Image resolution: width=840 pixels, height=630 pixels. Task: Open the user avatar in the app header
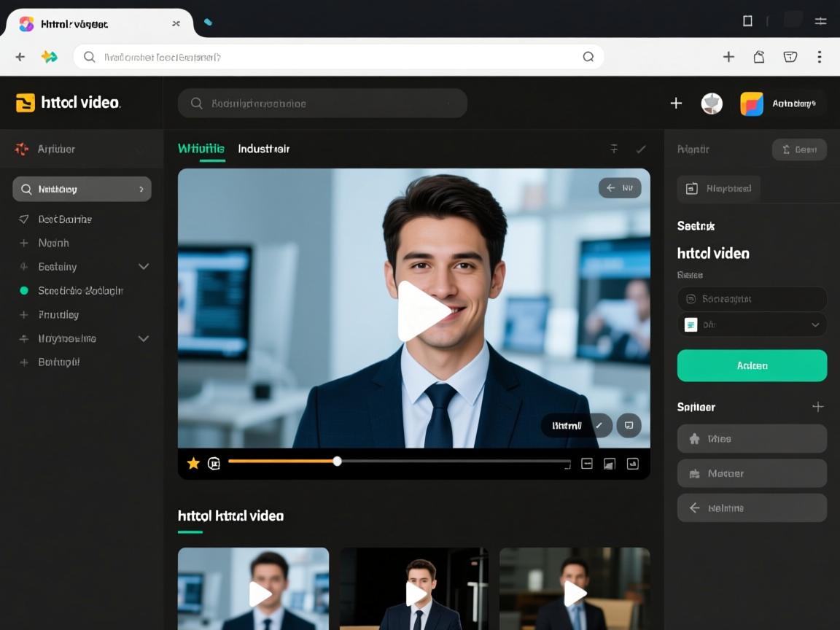pyautogui.click(x=712, y=104)
